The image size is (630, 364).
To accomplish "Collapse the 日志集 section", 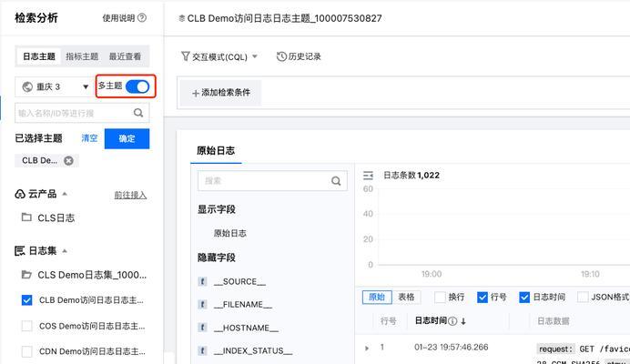I will [65, 251].
